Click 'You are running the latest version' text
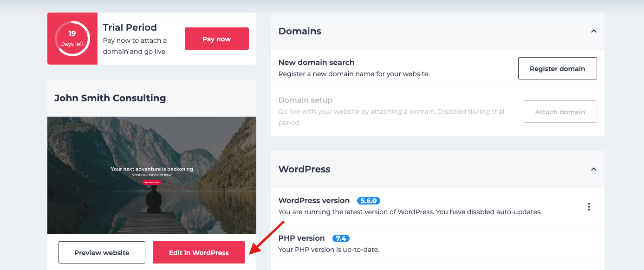The image size is (644, 270). [x=410, y=212]
